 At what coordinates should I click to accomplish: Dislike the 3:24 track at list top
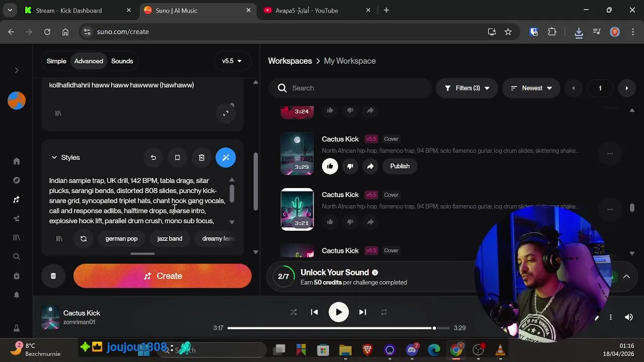click(350, 110)
